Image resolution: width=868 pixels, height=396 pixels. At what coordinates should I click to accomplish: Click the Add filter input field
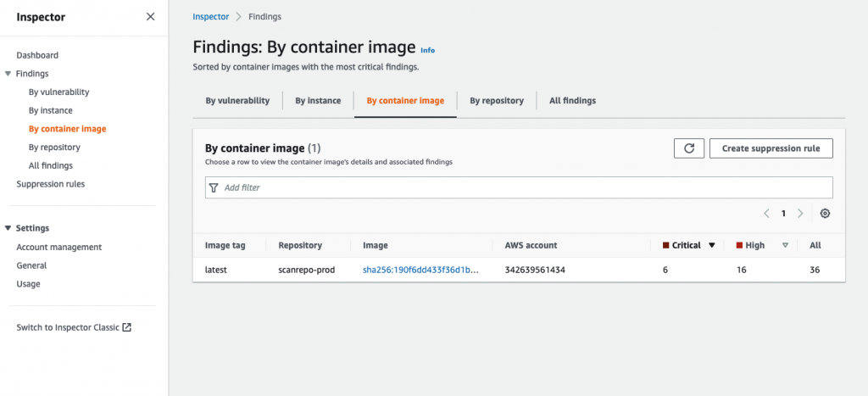(x=526, y=187)
